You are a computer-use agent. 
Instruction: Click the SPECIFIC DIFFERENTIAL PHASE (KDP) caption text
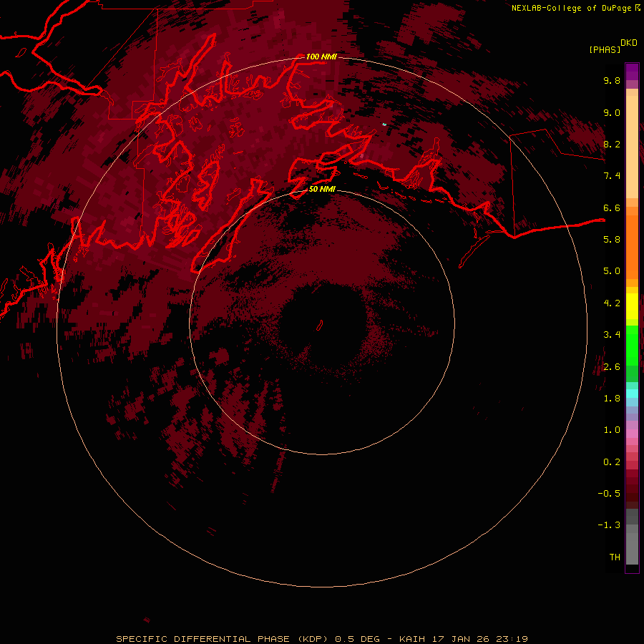[x=223, y=639]
